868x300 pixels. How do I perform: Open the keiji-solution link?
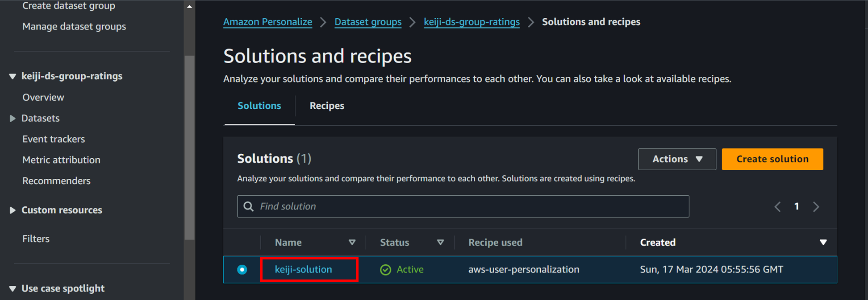(303, 269)
